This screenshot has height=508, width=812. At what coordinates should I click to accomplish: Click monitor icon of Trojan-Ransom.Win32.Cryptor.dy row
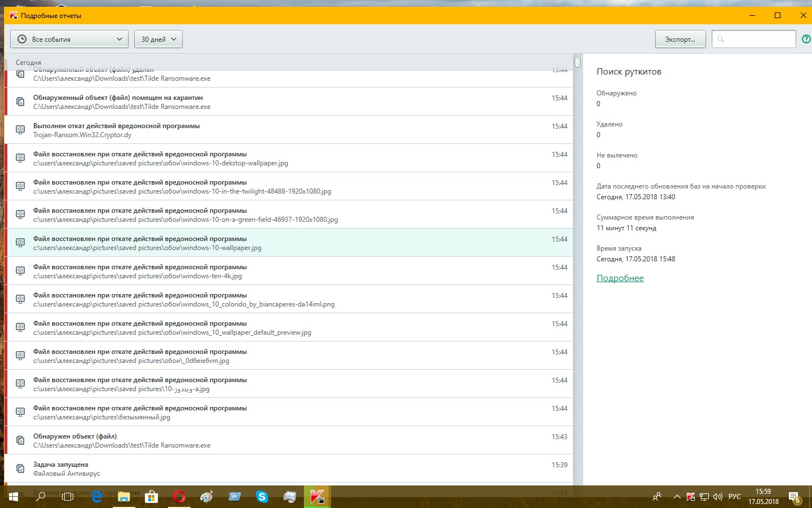coord(20,130)
